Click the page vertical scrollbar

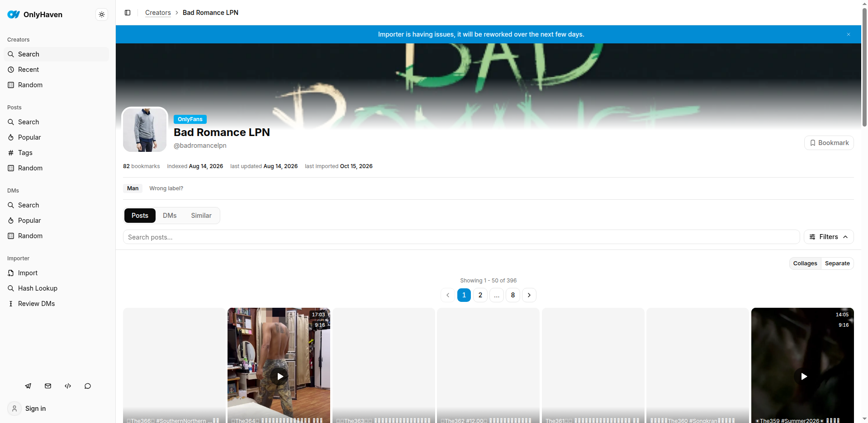tap(864, 68)
